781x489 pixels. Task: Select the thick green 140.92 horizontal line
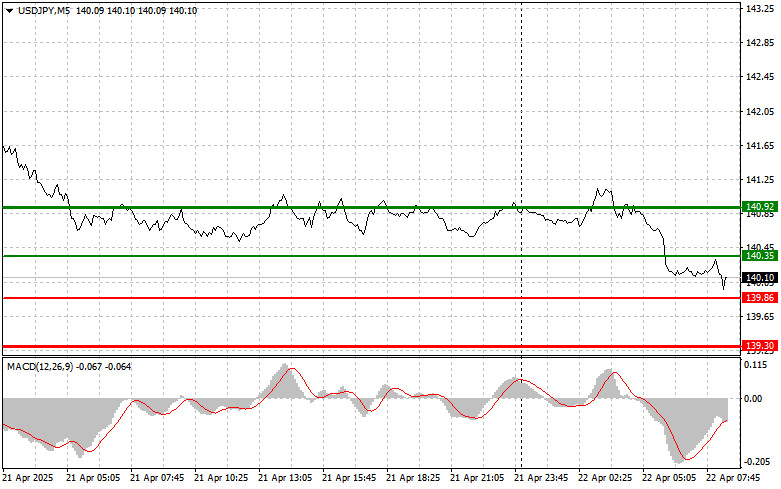coord(371,207)
